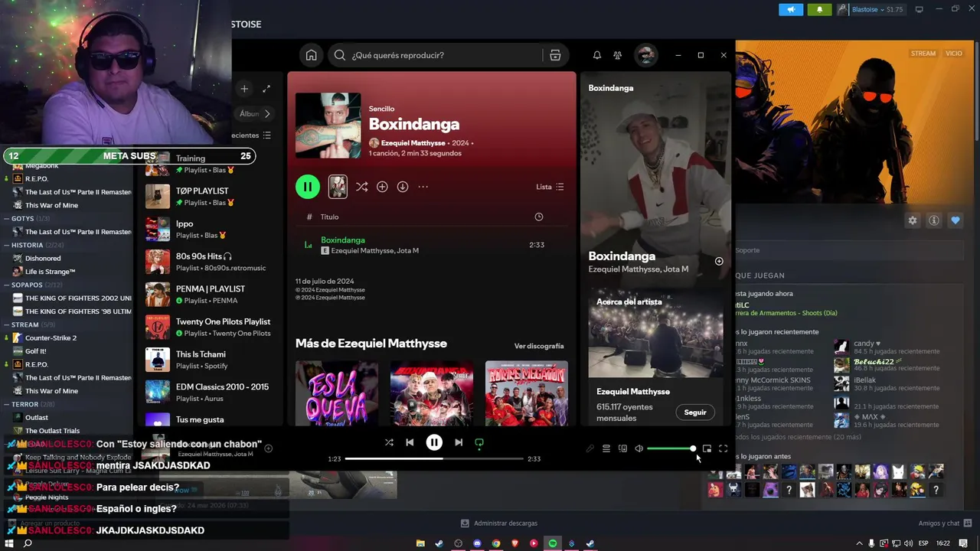Expand Your Library panel arrows icon
Image resolution: width=980 pixels, height=551 pixels.
point(266,89)
